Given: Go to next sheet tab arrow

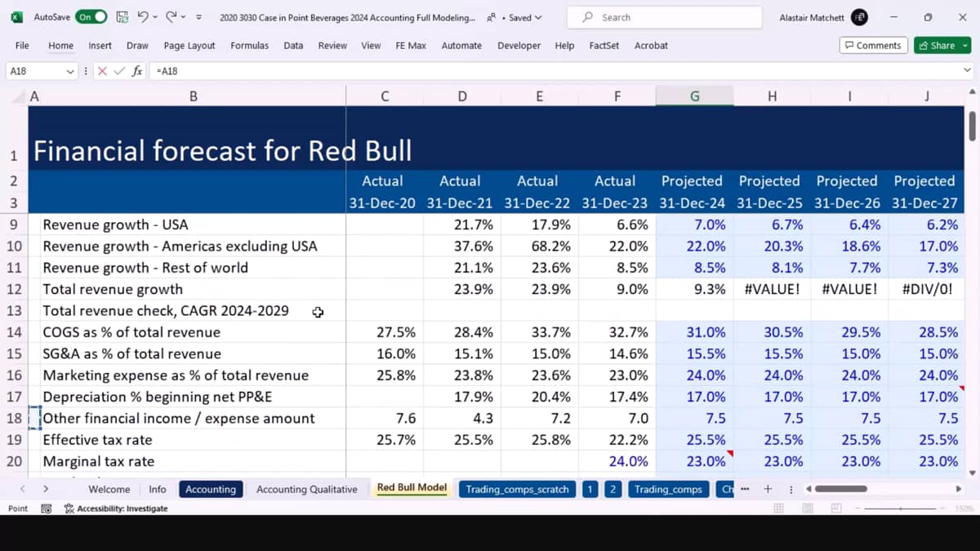Looking at the screenshot, I should pyautogui.click(x=45, y=489).
